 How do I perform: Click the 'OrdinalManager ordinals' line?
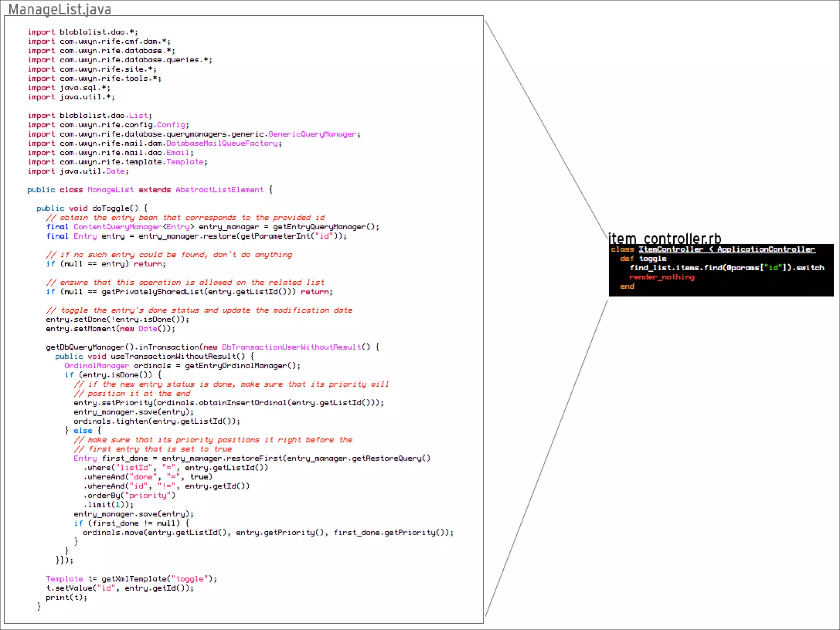[x=183, y=366]
